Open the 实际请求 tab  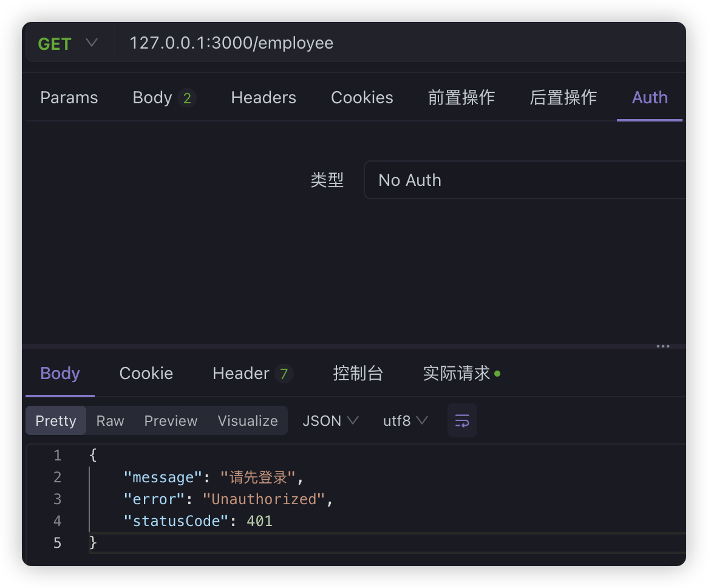click(461, 373)
